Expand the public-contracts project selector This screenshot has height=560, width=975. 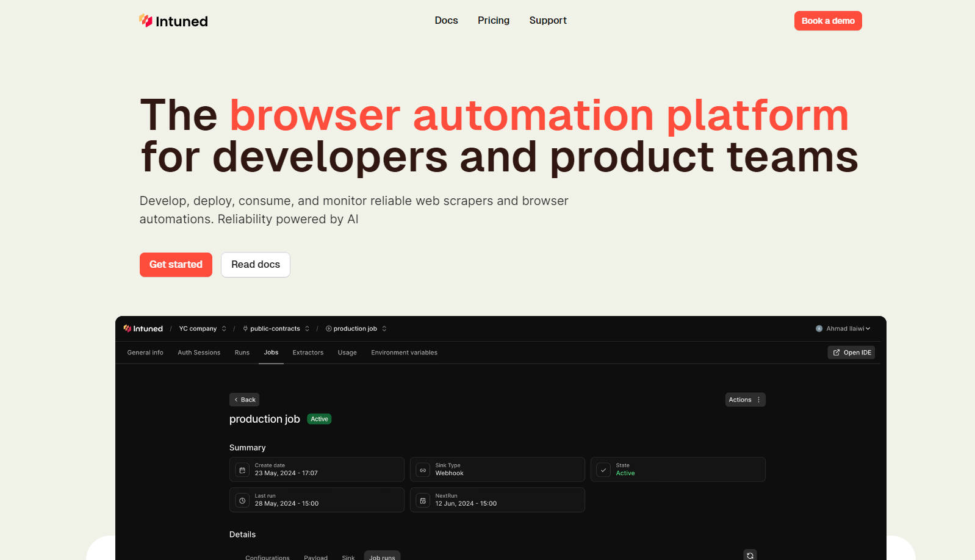(x=307, y=329)
